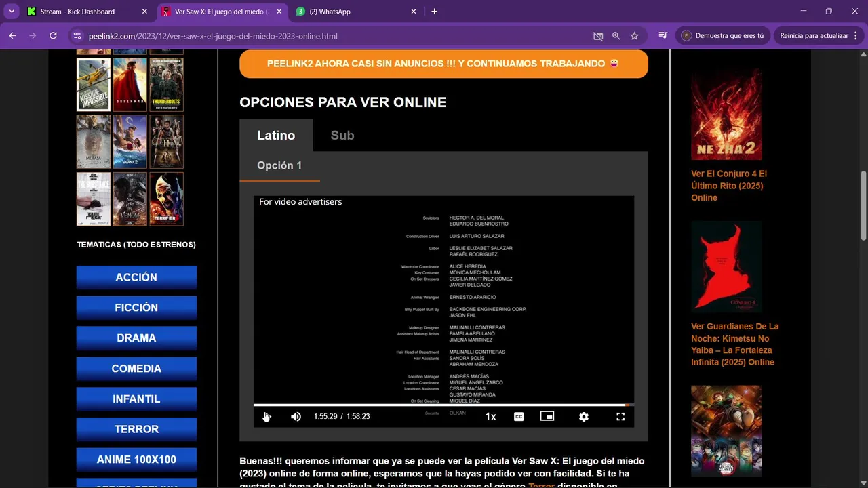Open the COMEDIA category
Viewport: 868px width, 488px height.
[136, 369]
